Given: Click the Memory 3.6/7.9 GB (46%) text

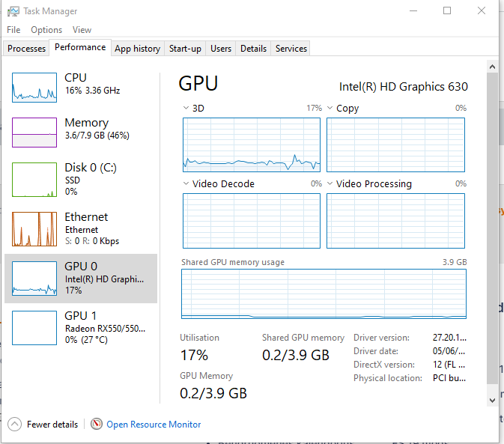Looking at the screenshot, I should pos(97,136).
